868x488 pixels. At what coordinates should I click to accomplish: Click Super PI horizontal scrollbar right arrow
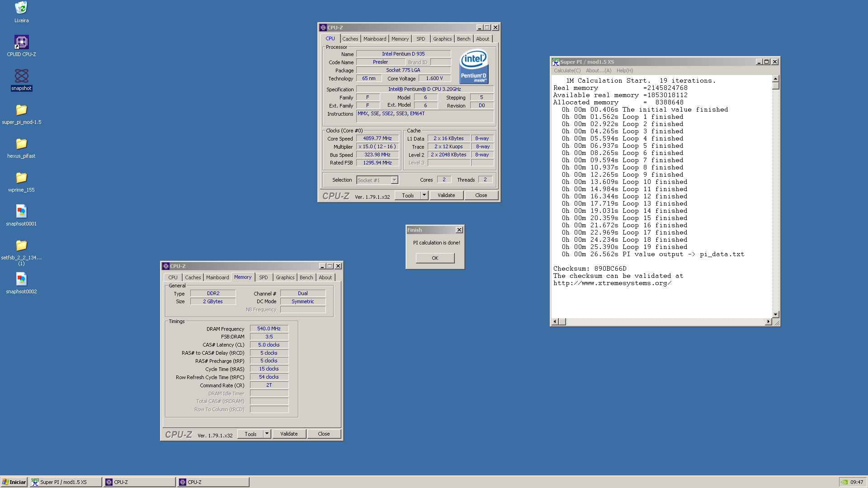[768, 322]
